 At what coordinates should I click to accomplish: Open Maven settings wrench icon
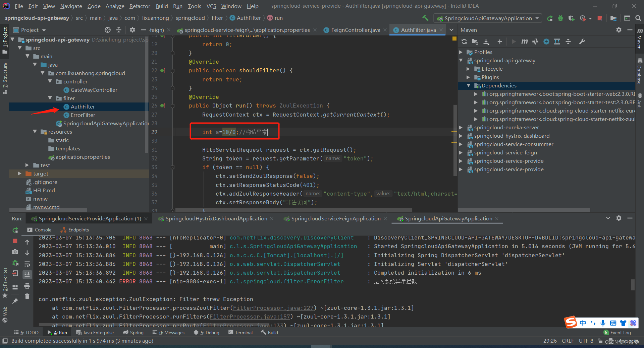(582, 42)
